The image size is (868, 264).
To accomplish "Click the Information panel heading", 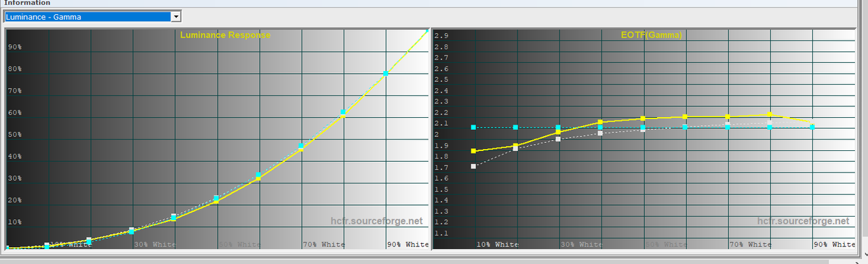I will [27, 3].
